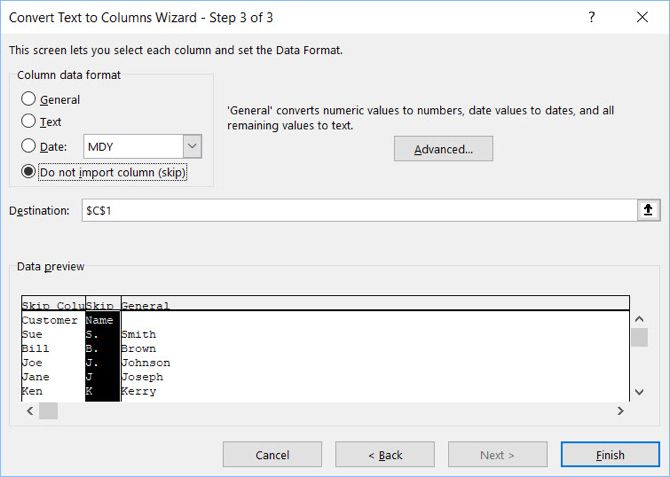Click 'Kerry' in the data preview

(138, 391)
